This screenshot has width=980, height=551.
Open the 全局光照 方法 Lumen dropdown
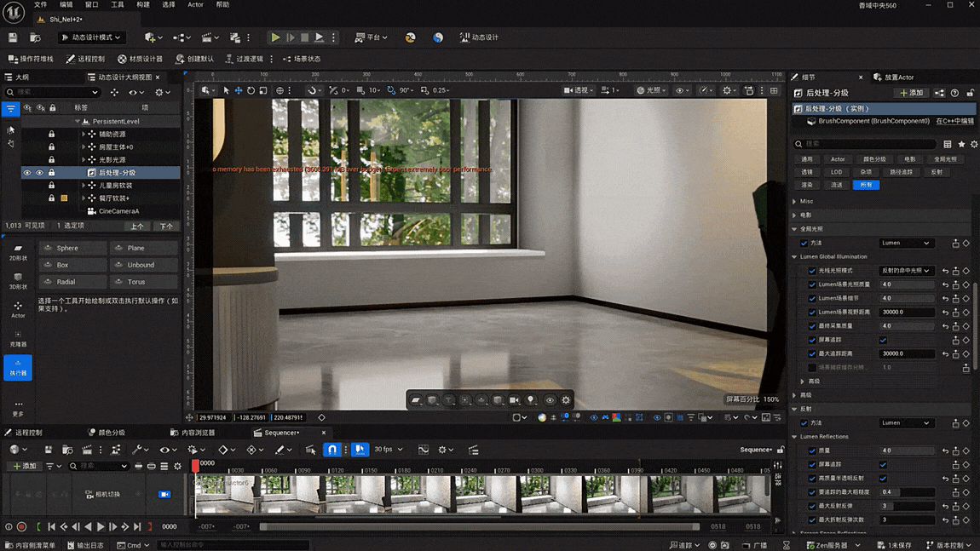[x=906, y=243]
